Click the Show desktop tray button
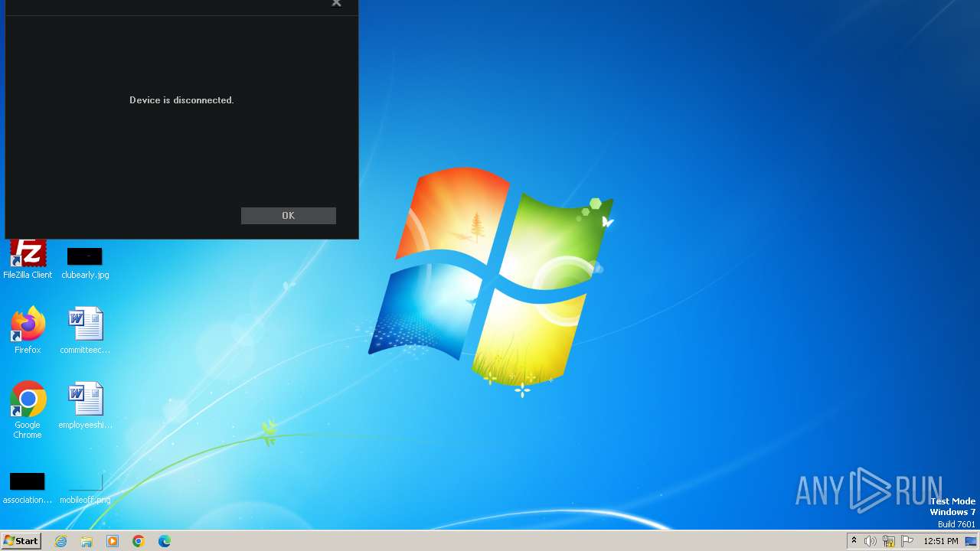The image size is (980, 551). click(x=972, y=541)
